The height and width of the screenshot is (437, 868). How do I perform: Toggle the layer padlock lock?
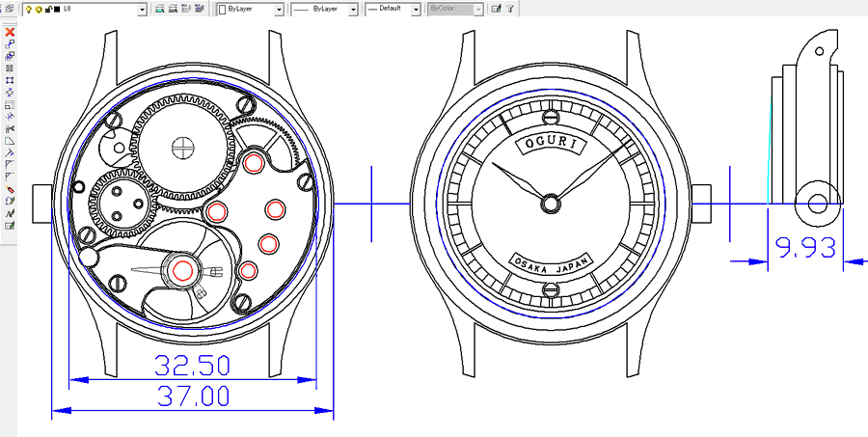pyautogui.click(x=48, y=9)
